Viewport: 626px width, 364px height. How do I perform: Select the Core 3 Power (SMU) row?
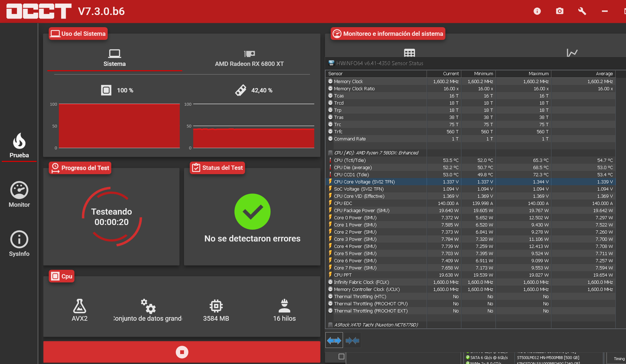click(x=470, y=239)
